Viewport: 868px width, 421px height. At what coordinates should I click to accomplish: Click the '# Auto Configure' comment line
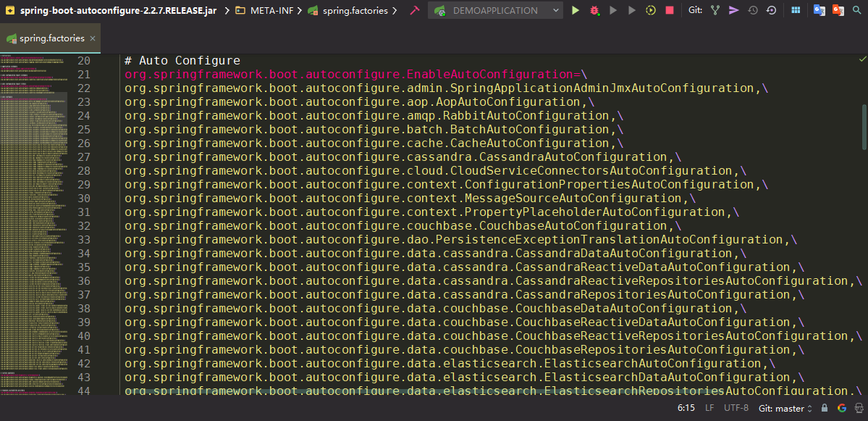(x=182, y=60)
